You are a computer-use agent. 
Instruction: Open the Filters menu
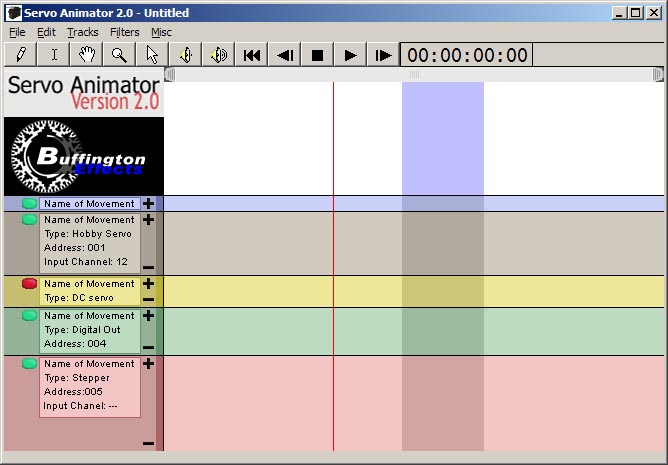pos(124,32)
